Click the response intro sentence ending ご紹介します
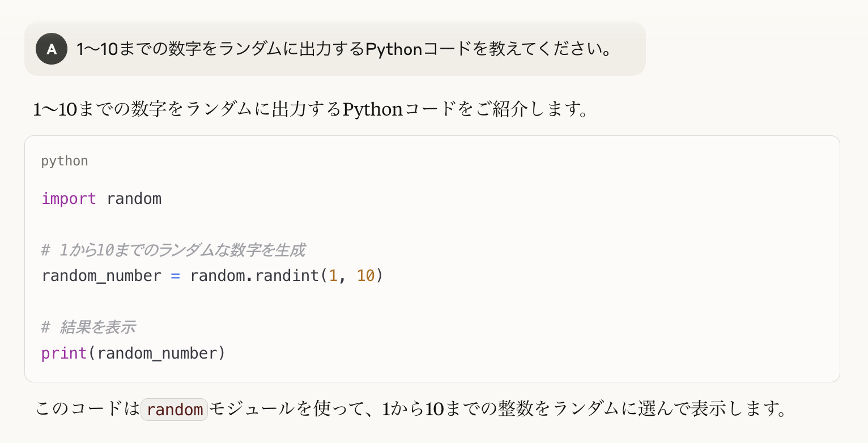868x443 pixels. (x=310, y=108)
